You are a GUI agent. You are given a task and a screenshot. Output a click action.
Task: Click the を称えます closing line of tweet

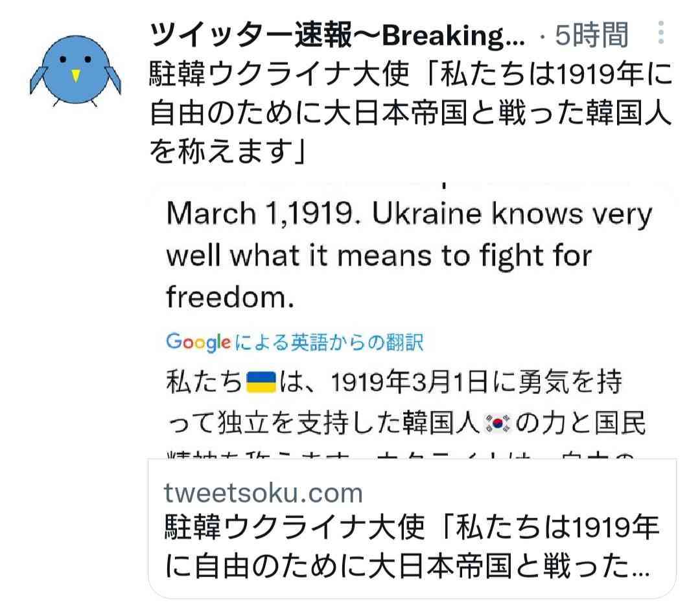tap(227, 151)
